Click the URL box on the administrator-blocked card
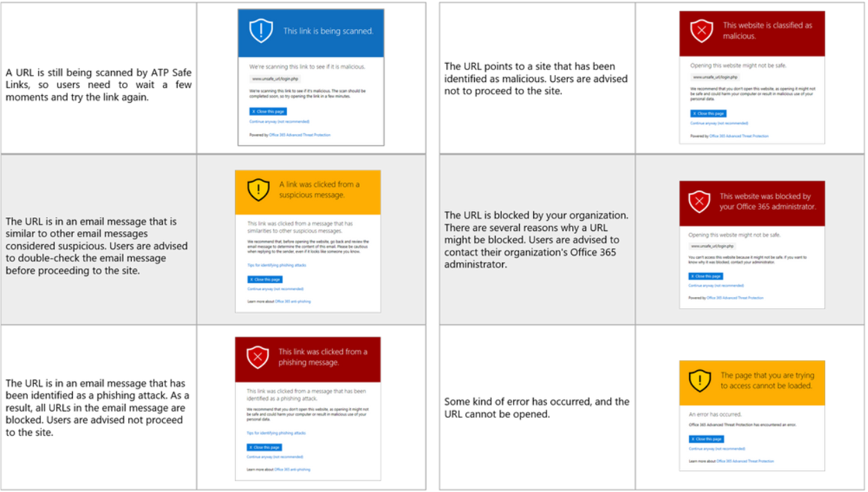 point(712,246)
